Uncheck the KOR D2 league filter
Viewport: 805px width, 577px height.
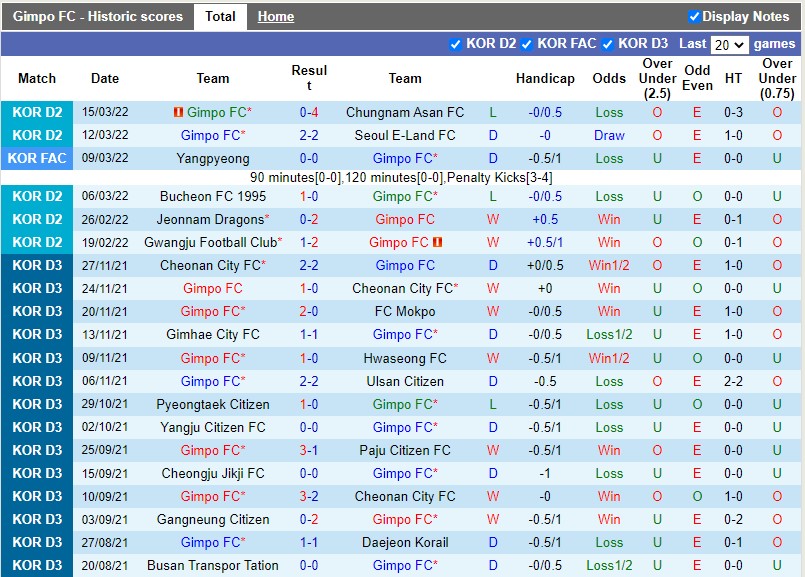click(455, 45)
